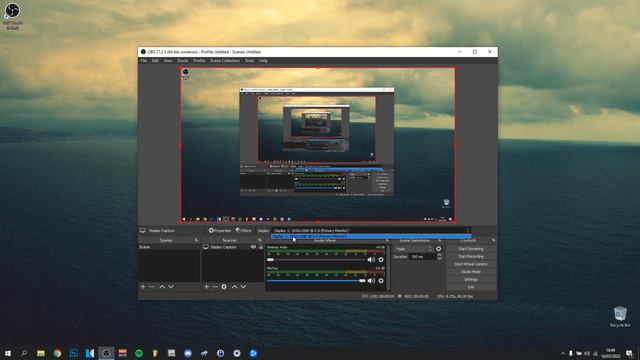This screenshot has width=640, height=360.
Task: Select Display Capture in Sources list
Action: coord(224,247)
